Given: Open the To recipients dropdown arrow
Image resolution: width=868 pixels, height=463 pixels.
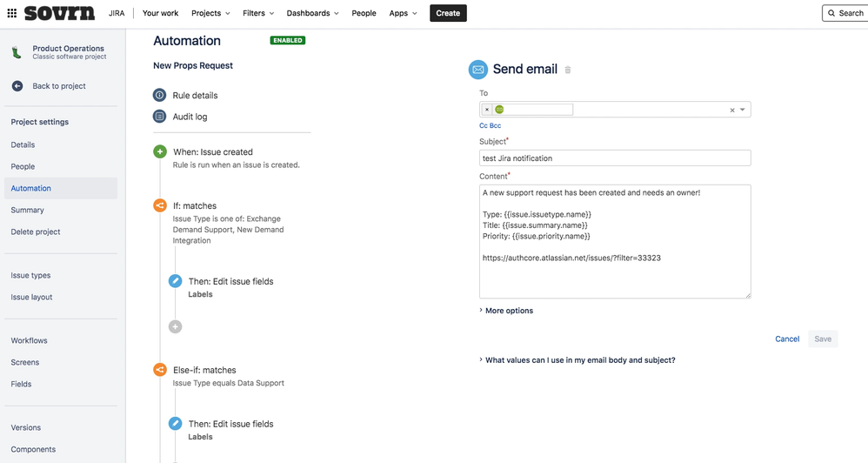Looking at the screenshot, I should (743, 110).
